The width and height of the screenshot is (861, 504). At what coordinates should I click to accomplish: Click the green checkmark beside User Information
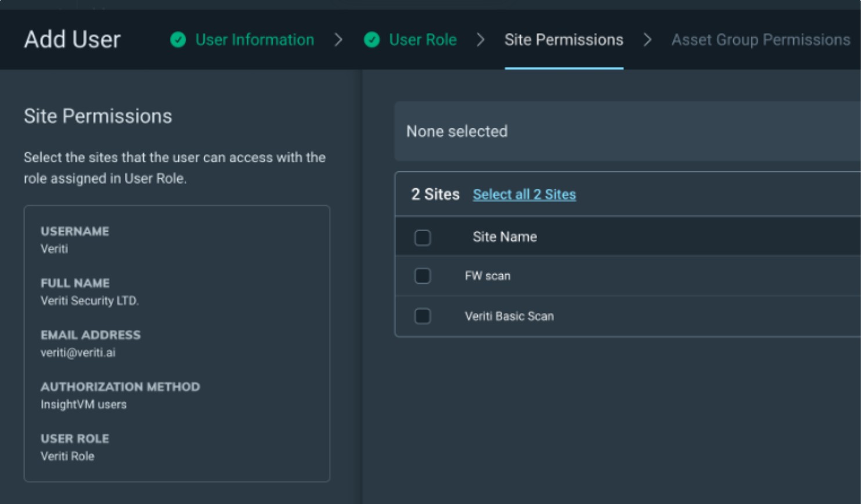click(x=178, y=39)
